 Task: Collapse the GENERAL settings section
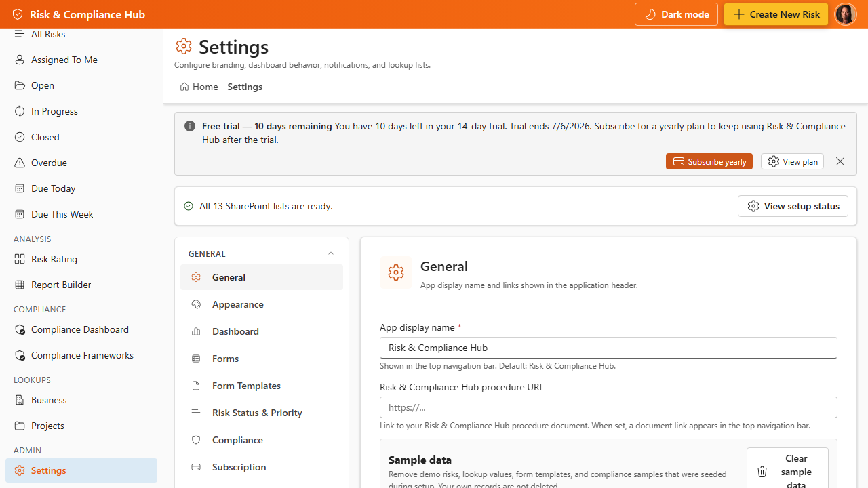click(x=331, y=253)
